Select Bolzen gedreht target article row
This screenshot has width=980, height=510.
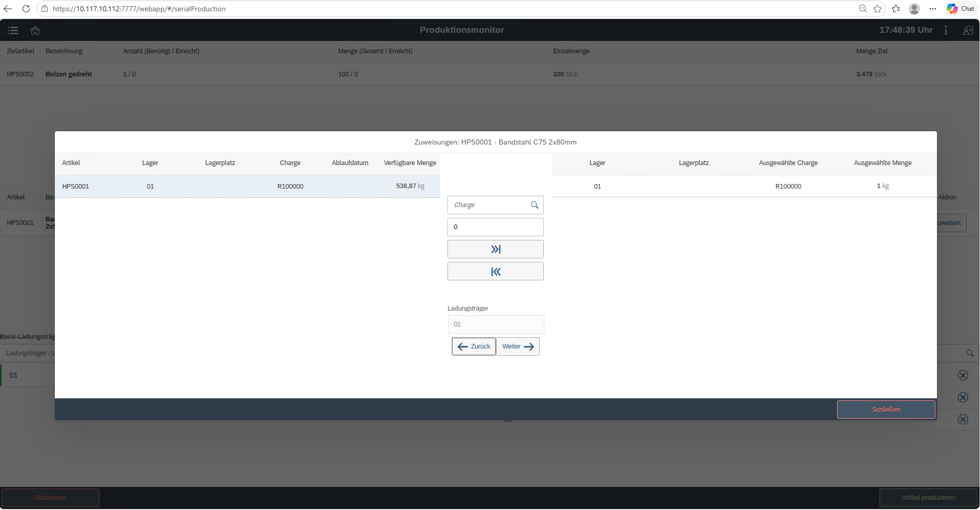point(489,74)
